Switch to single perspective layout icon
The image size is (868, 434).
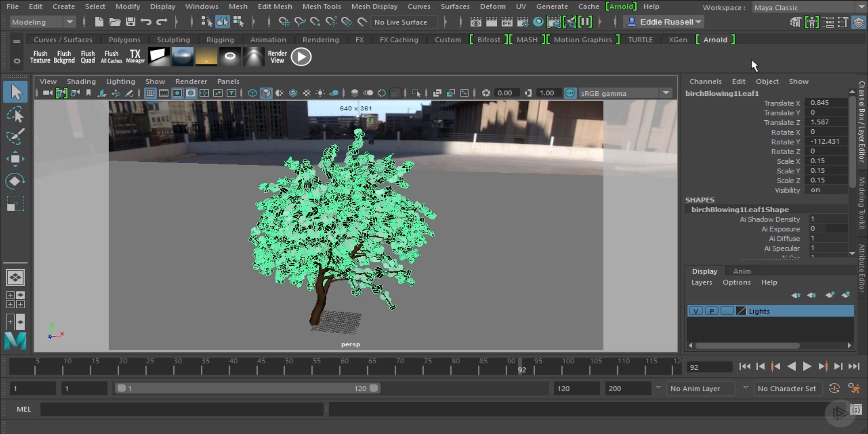pos(15,278)
